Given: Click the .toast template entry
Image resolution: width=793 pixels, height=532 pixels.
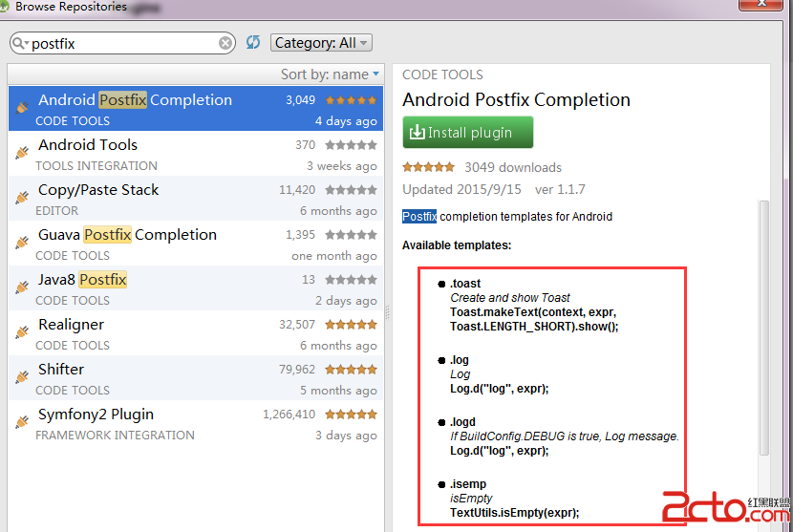Looking at the screenshot, I should (465, 284).
